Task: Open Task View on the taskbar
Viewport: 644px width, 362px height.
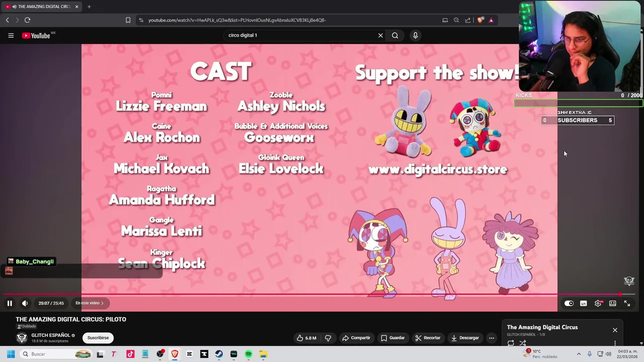Action: [x=100, y=354]
